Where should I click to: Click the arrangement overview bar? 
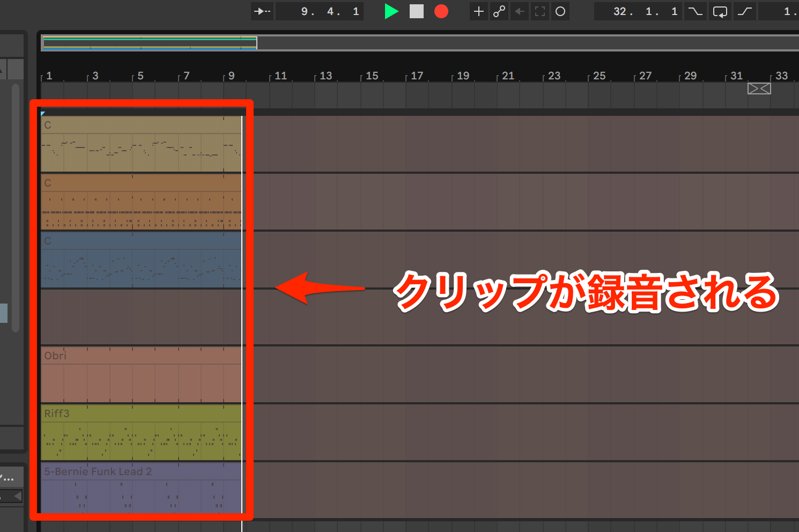420,43
